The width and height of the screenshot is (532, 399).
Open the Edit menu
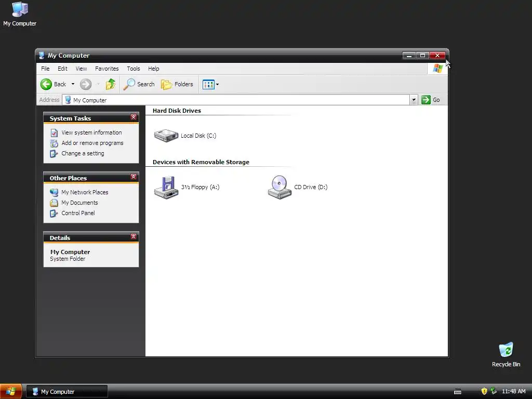62,69
